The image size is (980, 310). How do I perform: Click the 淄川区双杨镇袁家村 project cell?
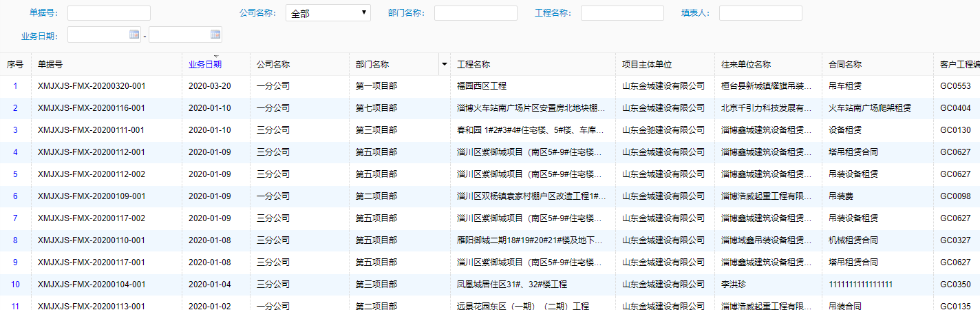pos(531,196)
